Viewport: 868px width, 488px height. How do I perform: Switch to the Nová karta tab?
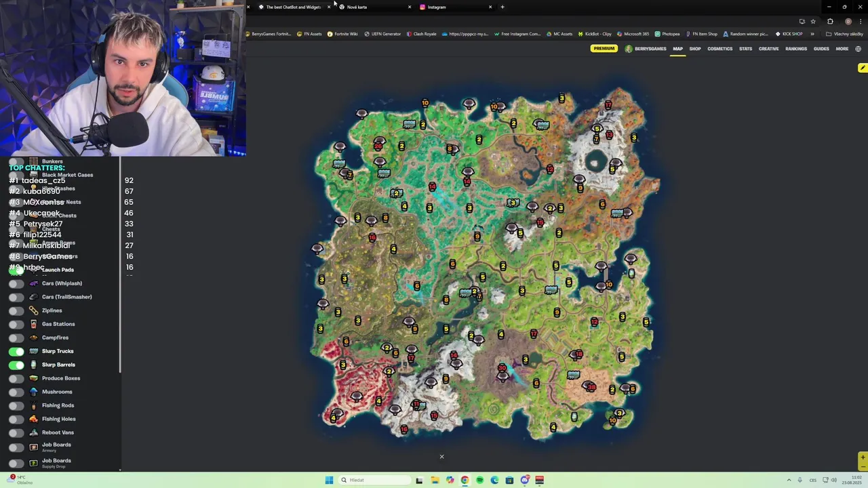(x=374, y=7)
